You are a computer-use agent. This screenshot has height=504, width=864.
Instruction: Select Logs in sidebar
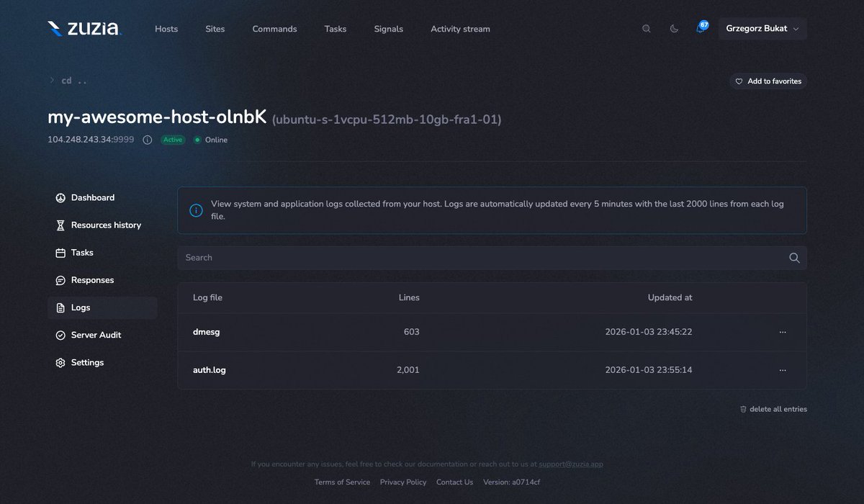point(102,307)
